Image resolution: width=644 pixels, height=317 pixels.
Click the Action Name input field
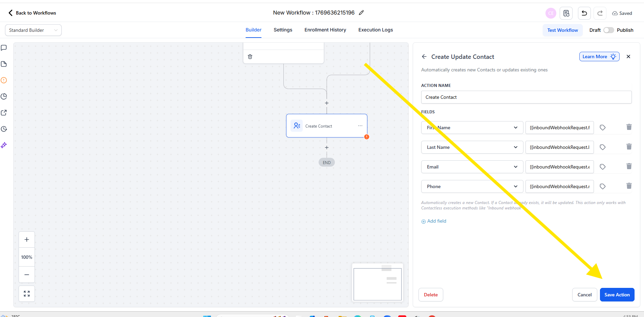pos(526,97)
